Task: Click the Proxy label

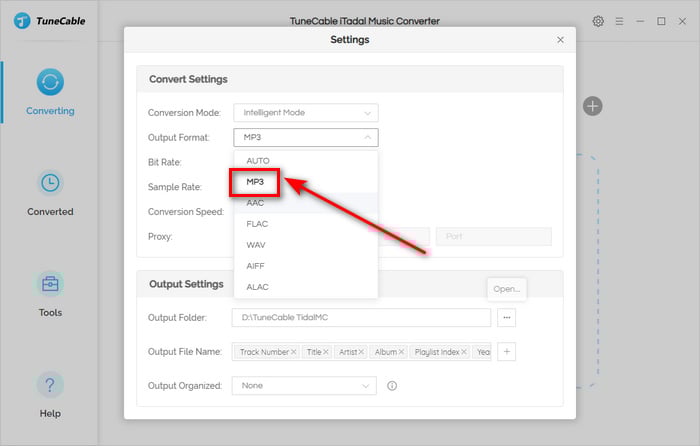Action: (x=160, y=237)
